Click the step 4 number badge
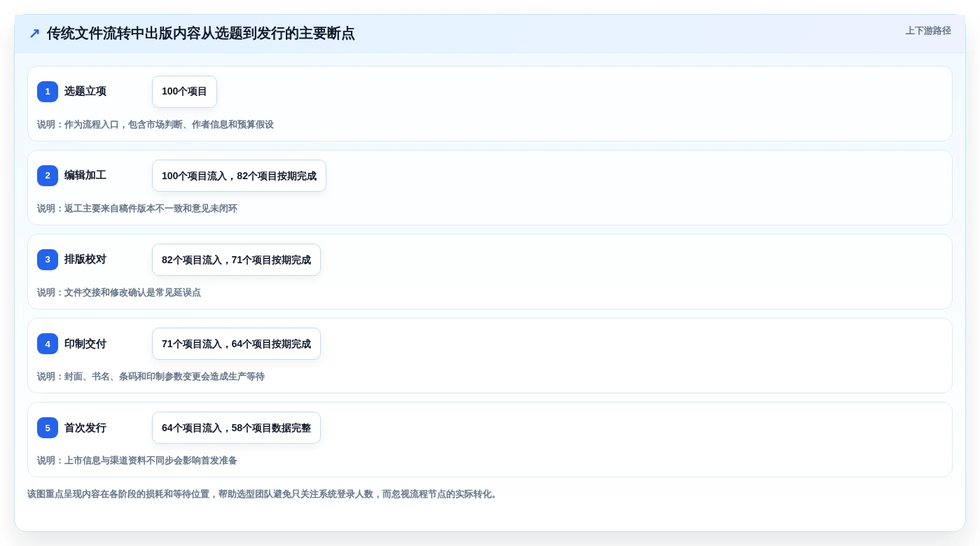980x546 pixels. (48, 344)
